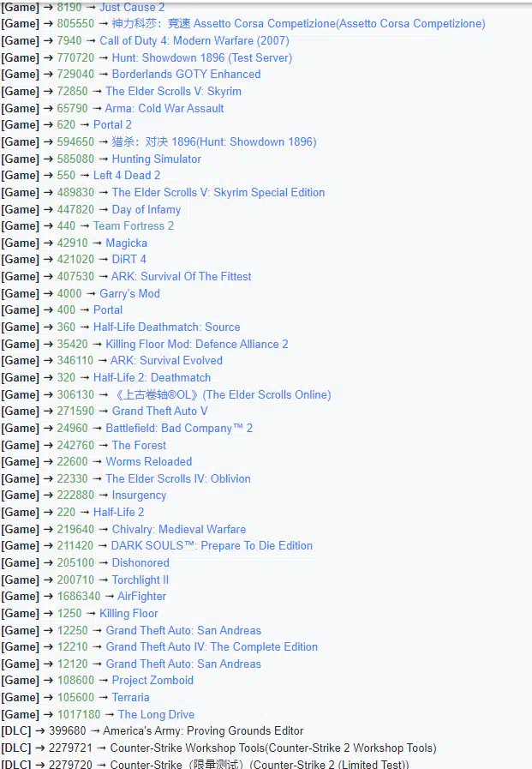This screenshot has height=769, width=532.
Task: Click app ID 1686340
Action: [78, 597]
